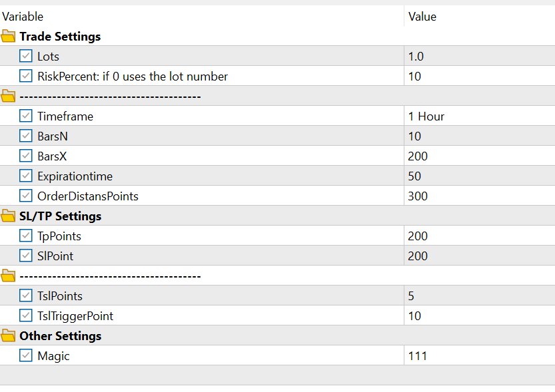
Task: Toggle the Magic checkbox
Action: [x=25, y=355]
